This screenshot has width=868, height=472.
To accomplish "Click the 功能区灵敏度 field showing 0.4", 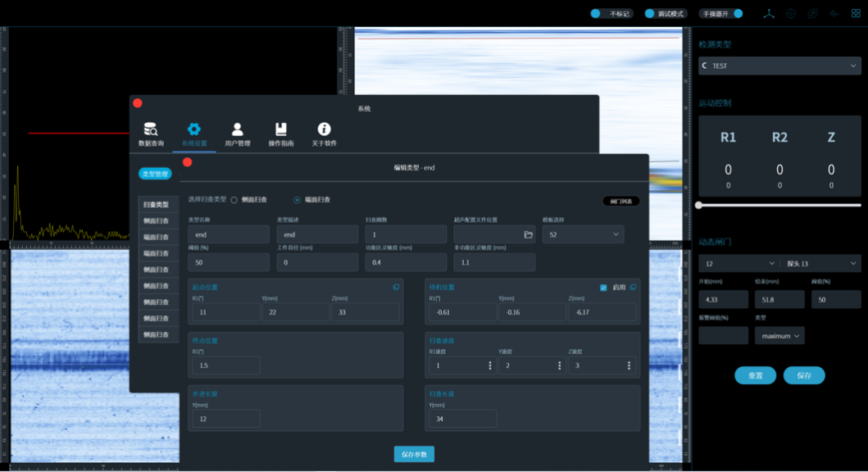I will pyautogui.click(x=406, y=262).
